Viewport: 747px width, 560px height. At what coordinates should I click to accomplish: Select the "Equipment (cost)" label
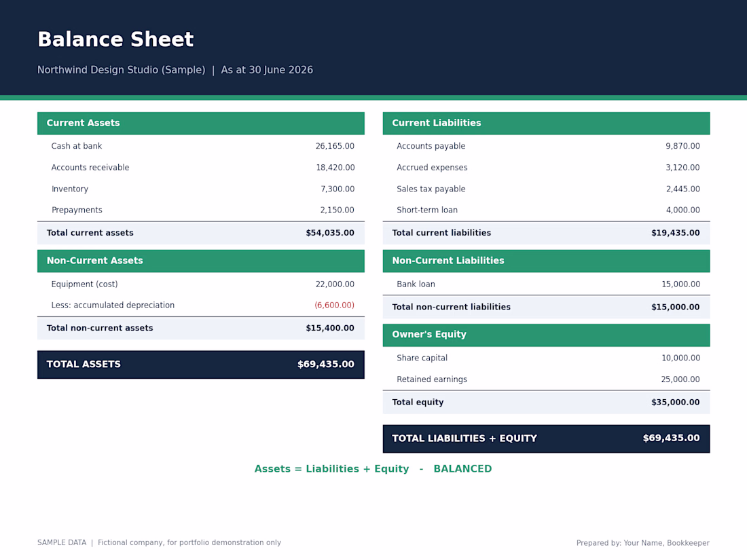[x=85, y=284]
